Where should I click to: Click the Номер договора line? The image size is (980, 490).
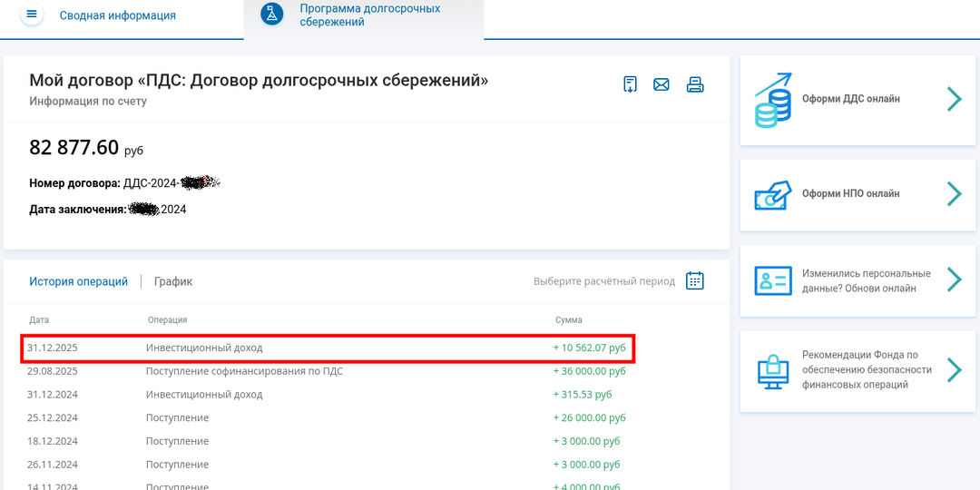point(125,183)
